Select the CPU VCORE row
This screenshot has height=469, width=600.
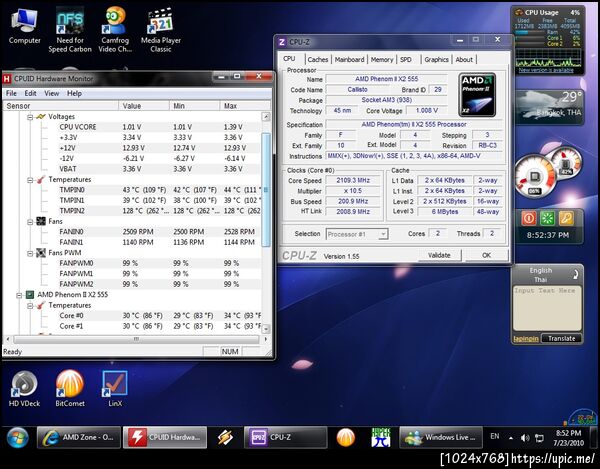[x=132, y=127]
